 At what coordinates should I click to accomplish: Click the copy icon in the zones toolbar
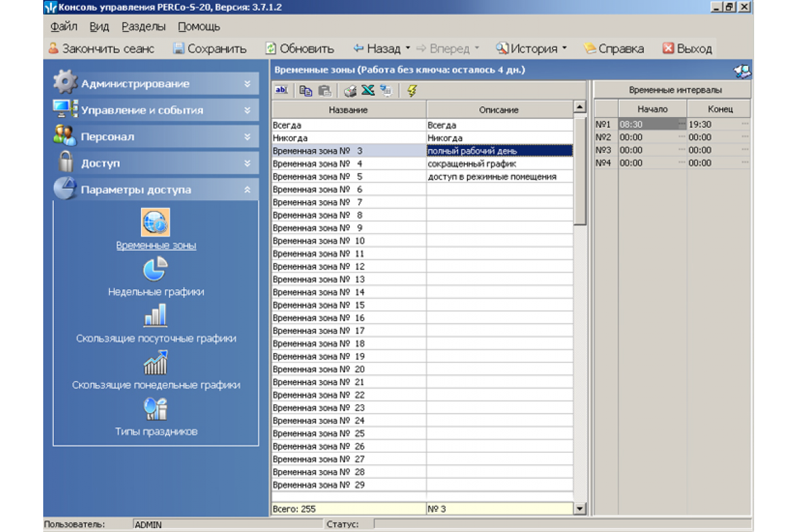coord(306,90)
